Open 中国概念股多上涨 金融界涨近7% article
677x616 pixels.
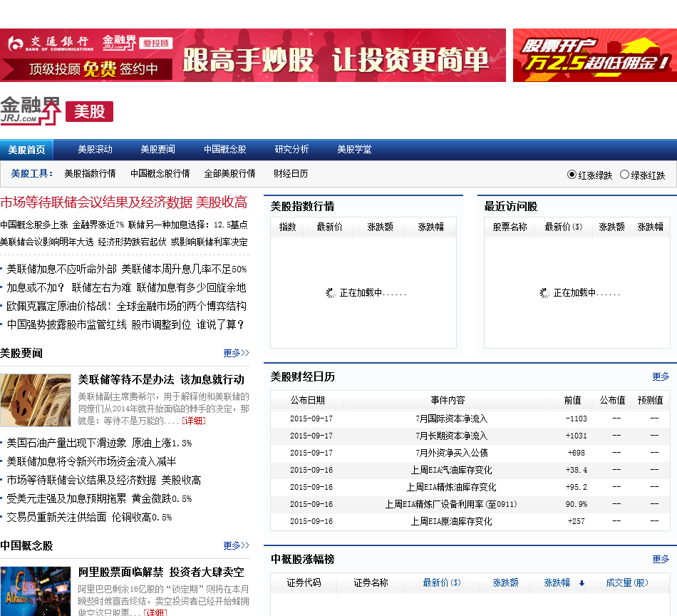point(62,225)
